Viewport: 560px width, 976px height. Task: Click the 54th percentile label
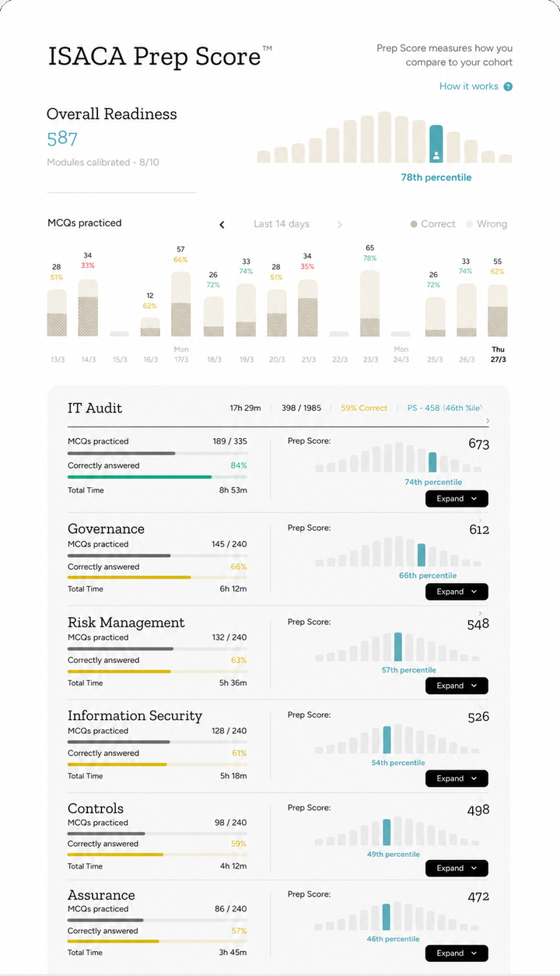398,763
